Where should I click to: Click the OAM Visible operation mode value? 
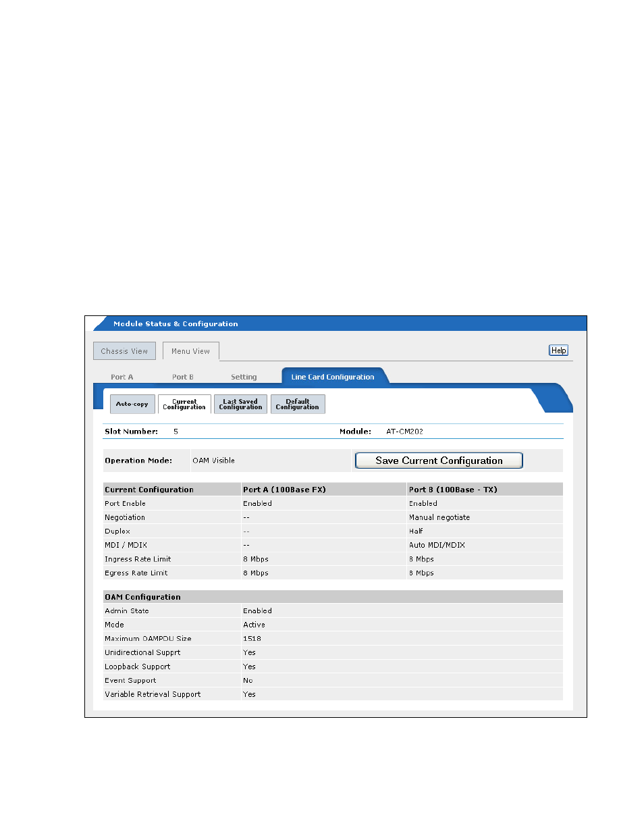click(213, 461)
